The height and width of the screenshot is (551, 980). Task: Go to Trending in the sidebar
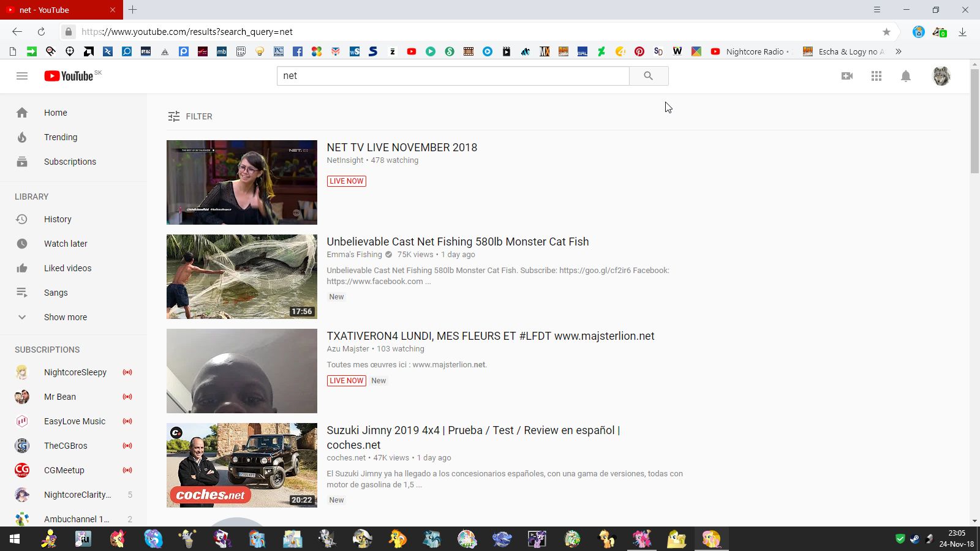[61, 137]
